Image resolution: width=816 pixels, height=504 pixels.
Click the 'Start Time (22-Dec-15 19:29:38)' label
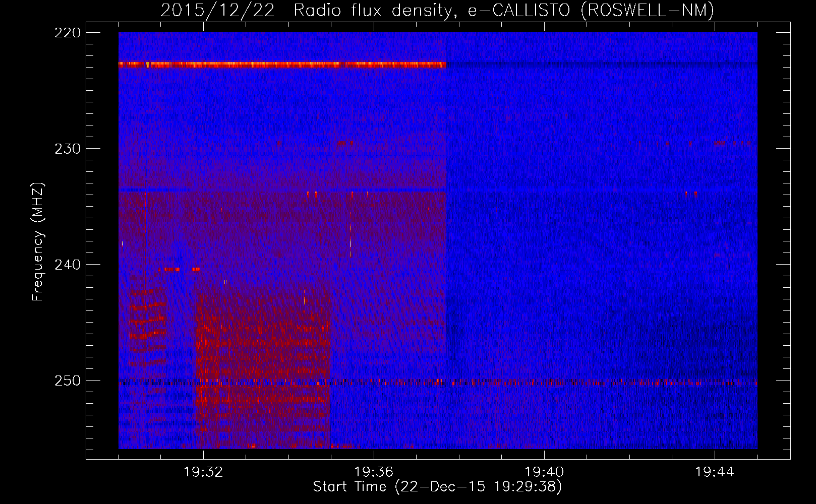click(x=437, y=486)
